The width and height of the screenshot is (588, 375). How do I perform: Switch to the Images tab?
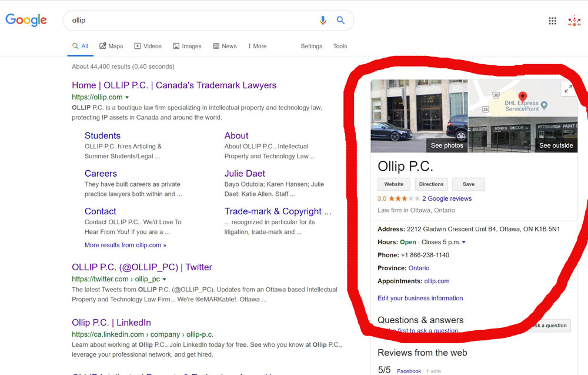pyautogui.click(x=187, y=46)
